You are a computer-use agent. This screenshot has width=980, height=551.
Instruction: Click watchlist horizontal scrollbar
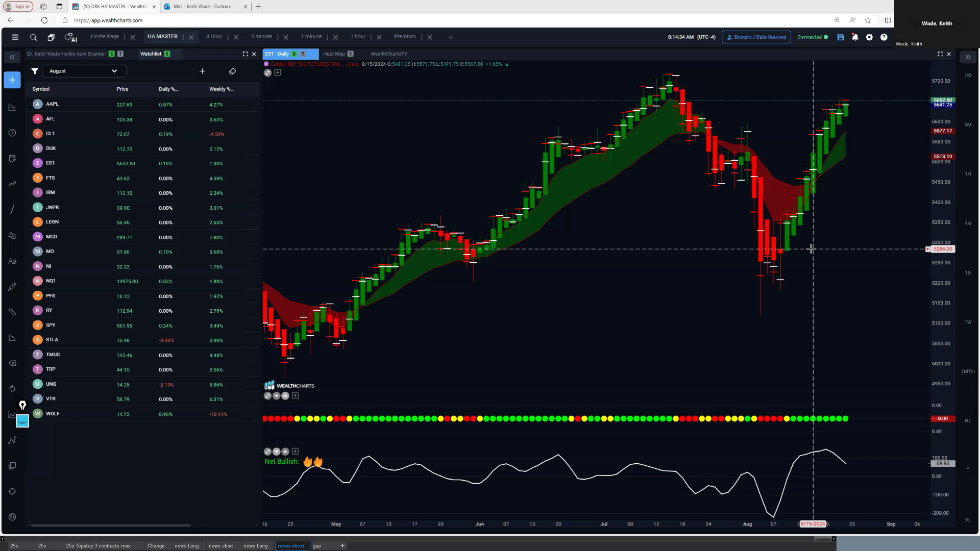coord(110,525)
